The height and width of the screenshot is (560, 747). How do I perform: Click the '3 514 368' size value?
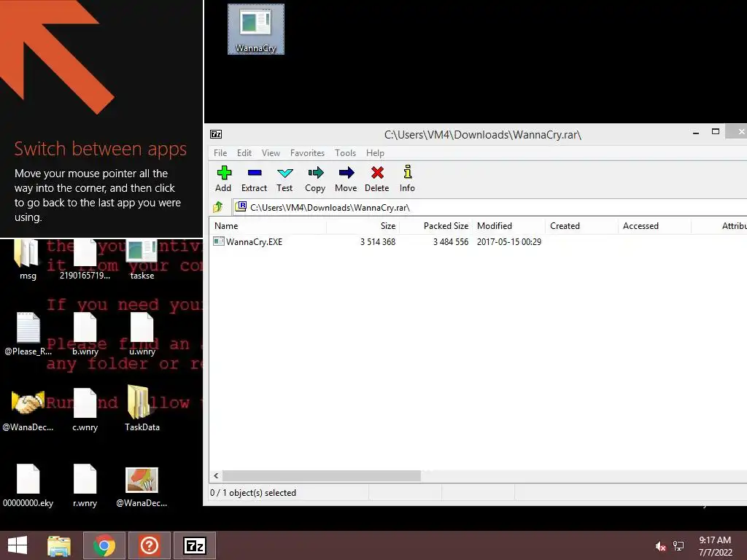[378, 242]
